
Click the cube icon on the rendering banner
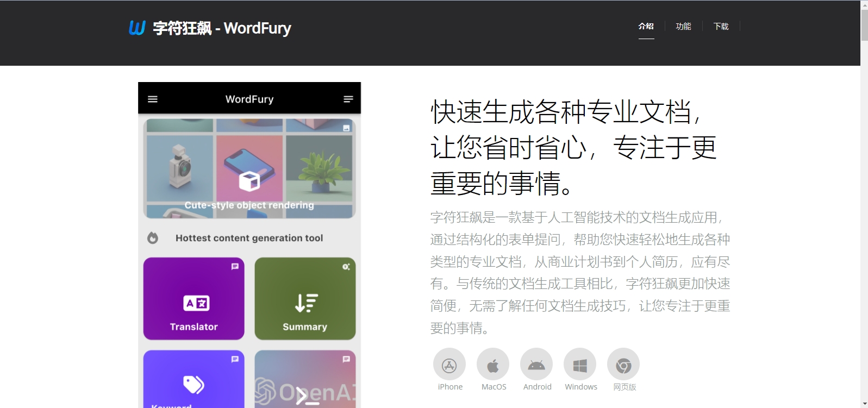pyautogui.click(x=249, y=181)
